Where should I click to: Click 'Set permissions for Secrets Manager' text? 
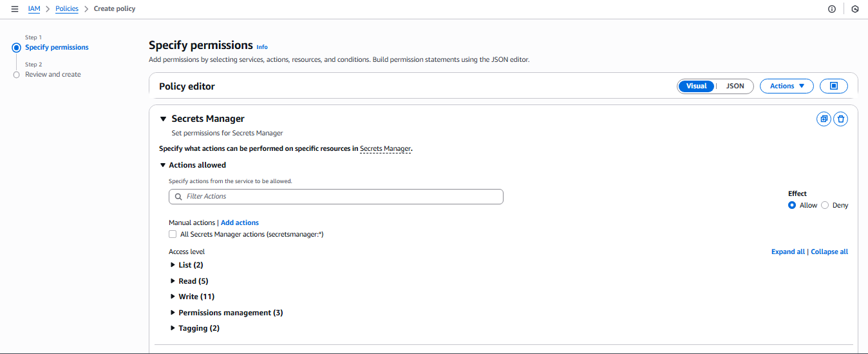tap(227, 133)
